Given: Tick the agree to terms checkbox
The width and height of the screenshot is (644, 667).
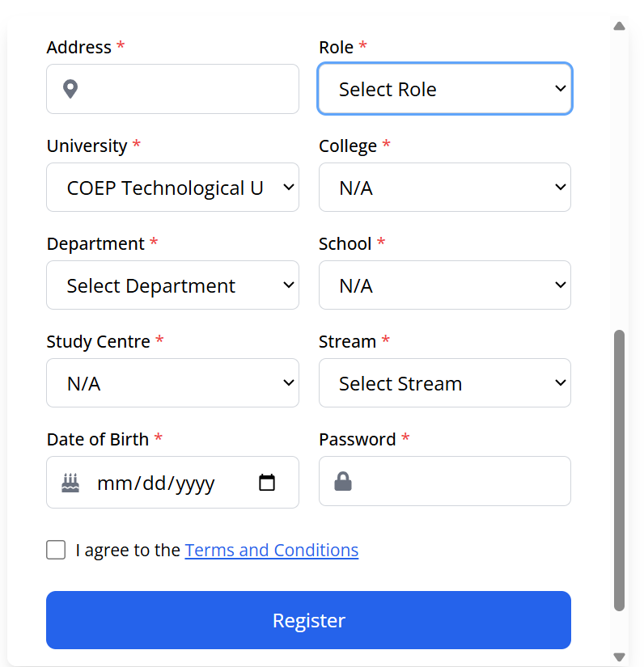Looking at the screenshot, I should tap(56, 551).
